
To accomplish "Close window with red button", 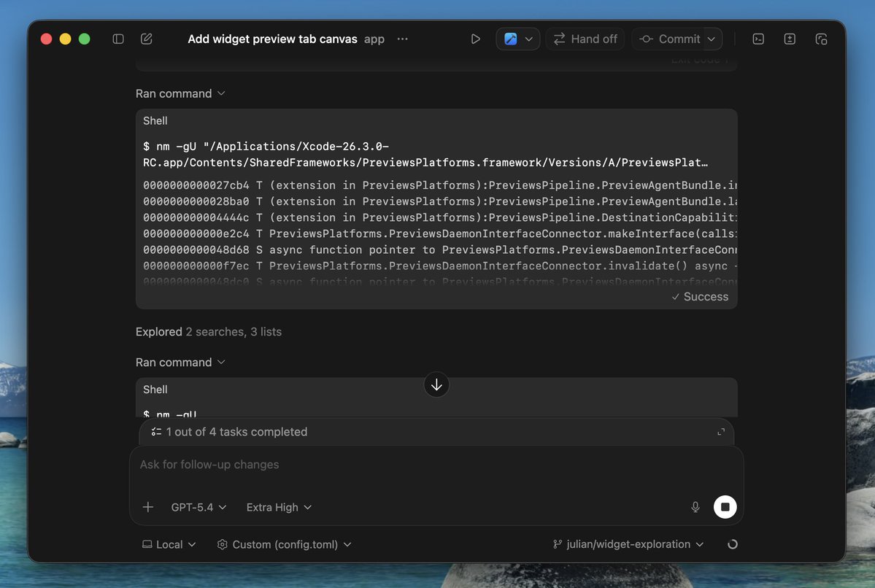I will click(x=46, y=39).
